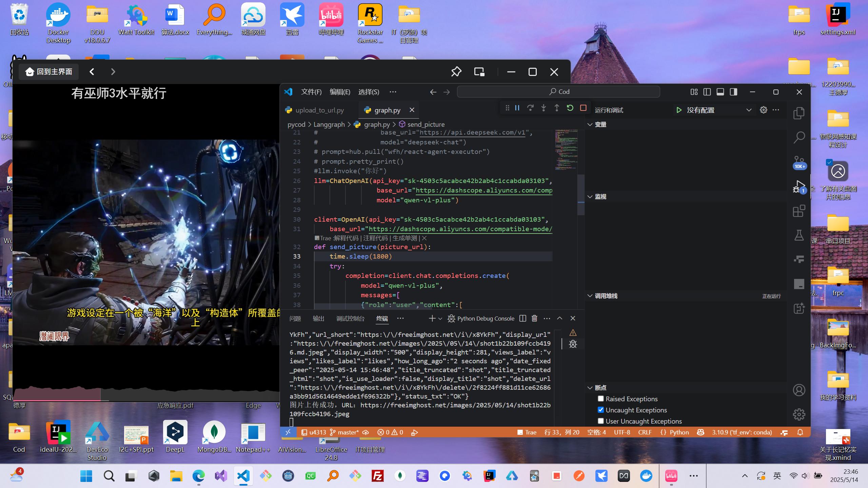Open the Accounts icon in activity bar
This screenshot has height=488, width=868.
pyautogui.click(x=799, y=390)
